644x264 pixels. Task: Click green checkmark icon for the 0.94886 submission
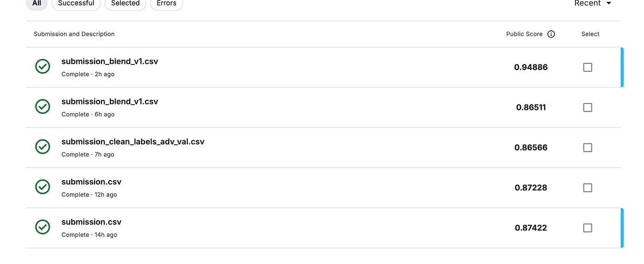coord(43,66)
